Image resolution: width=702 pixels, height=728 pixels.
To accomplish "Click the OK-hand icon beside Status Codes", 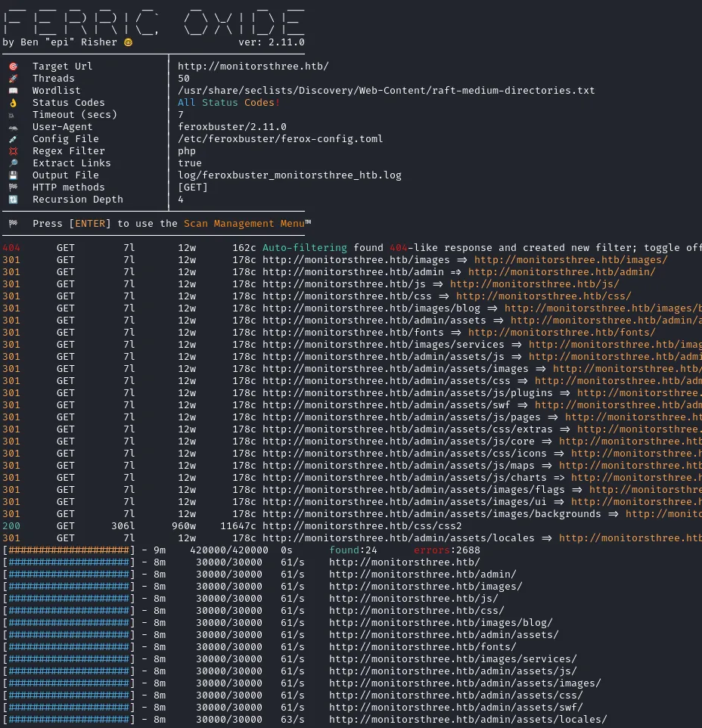I will click(13, 103).
